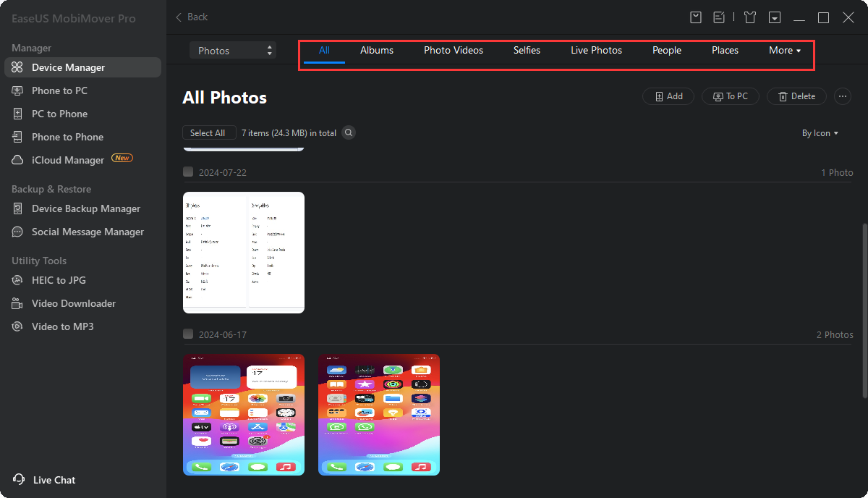This screenshot has width=868, height=498.
Task: Open the three-dot more options button
Action: pyautogui.click(x=842, y=96)
